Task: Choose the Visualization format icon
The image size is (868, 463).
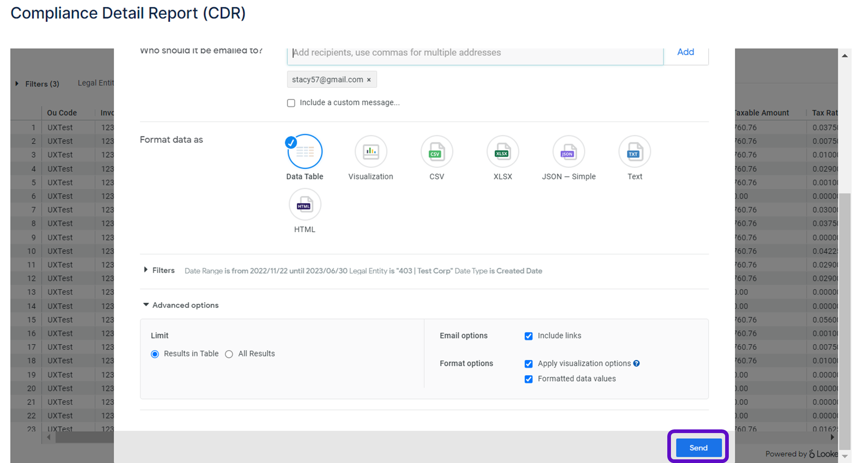Action: click(370, 152)
